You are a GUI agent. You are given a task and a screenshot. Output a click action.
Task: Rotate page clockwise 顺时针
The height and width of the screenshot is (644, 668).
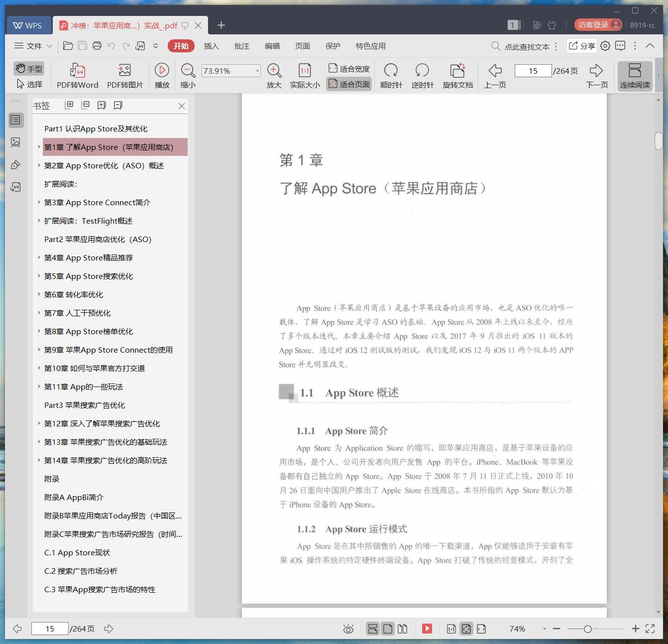[x=391, y=76]
